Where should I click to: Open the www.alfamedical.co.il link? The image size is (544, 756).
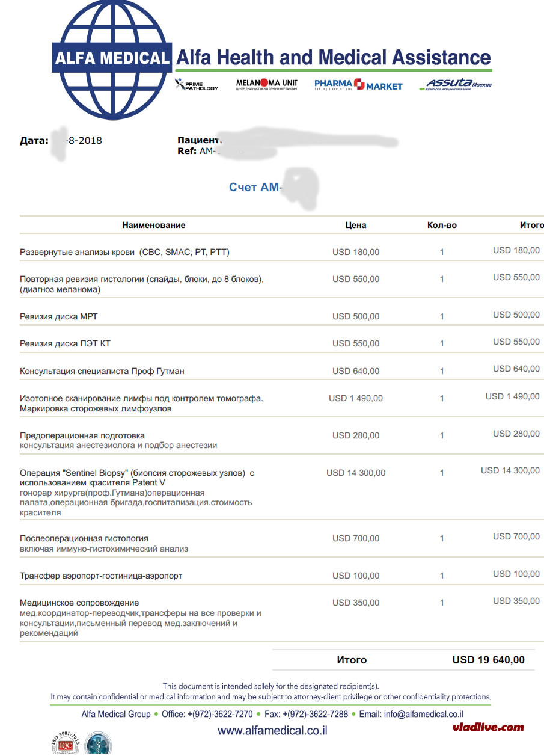click(x=272, y=731)
